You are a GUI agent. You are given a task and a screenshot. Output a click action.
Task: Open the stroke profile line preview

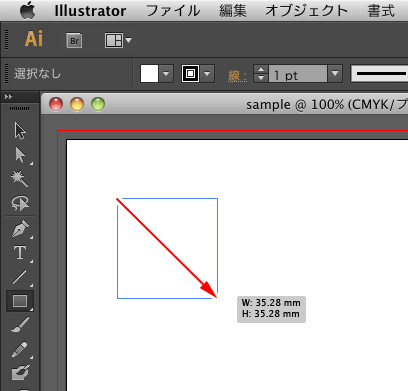(380, 74)
